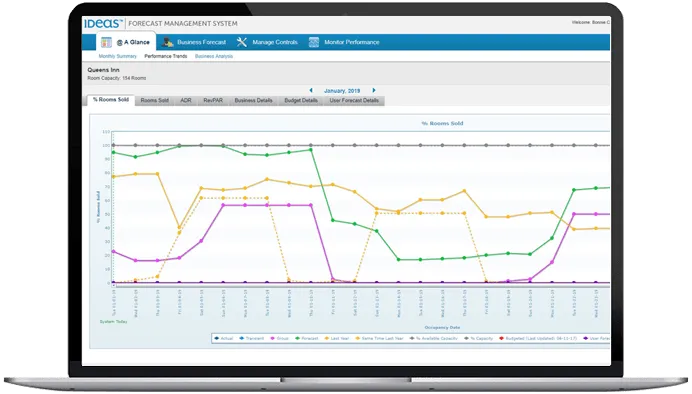
Task: Toggle the Budgeted legend entry
Action: pos(538,338)
